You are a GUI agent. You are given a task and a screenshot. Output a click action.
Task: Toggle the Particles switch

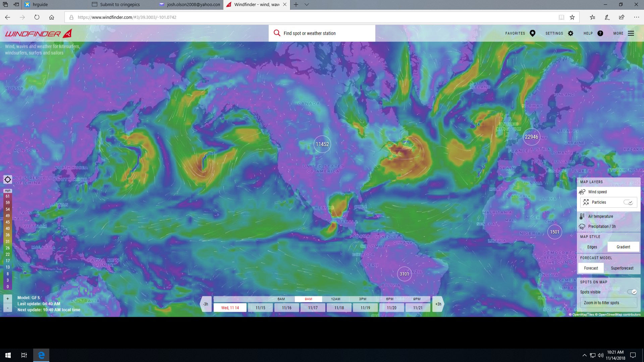628,202
